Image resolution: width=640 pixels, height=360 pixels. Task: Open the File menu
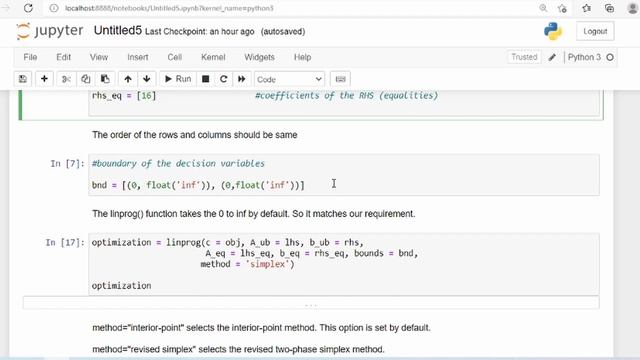[30, 57]
